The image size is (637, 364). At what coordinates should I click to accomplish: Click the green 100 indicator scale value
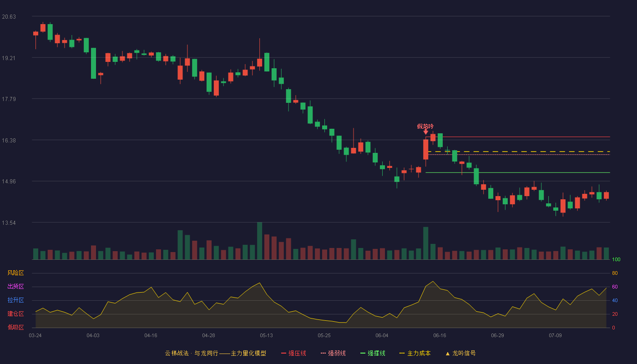(616, 260)
